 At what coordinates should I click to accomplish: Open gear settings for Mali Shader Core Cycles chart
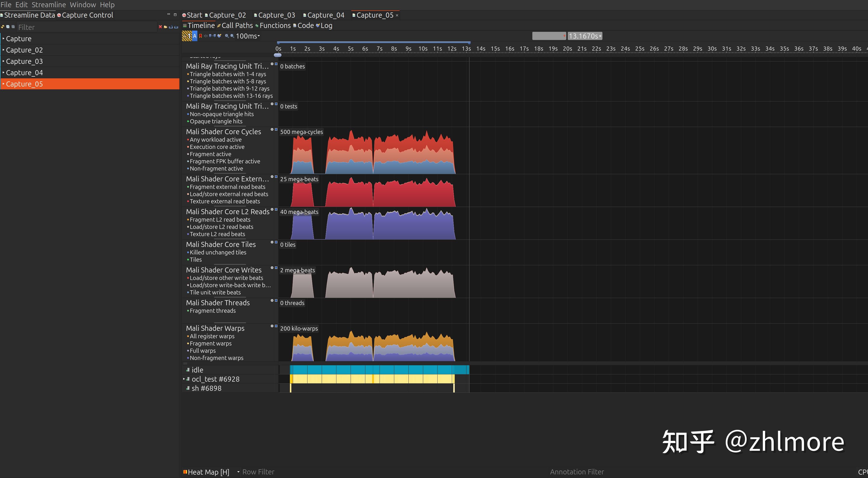tap(272, 129)
